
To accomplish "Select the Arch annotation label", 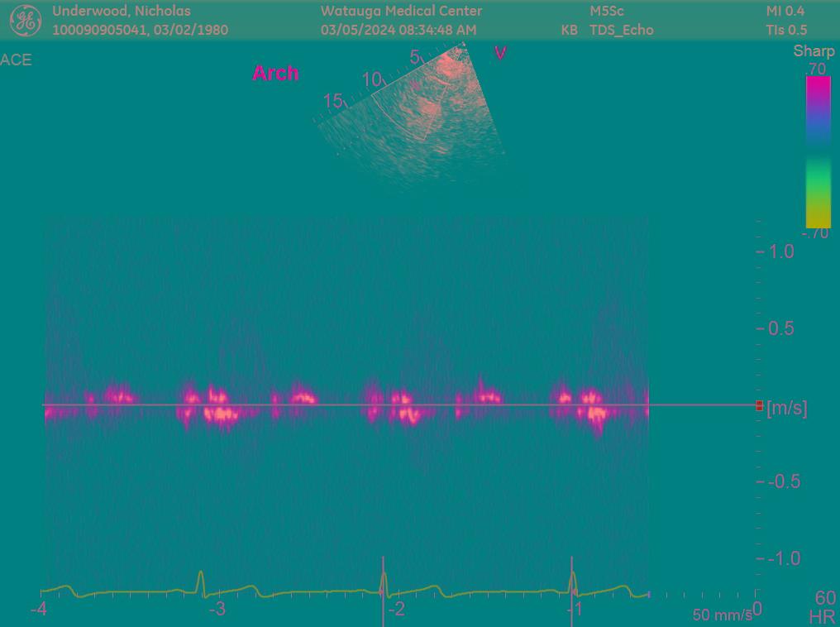I will pos(275,73).
